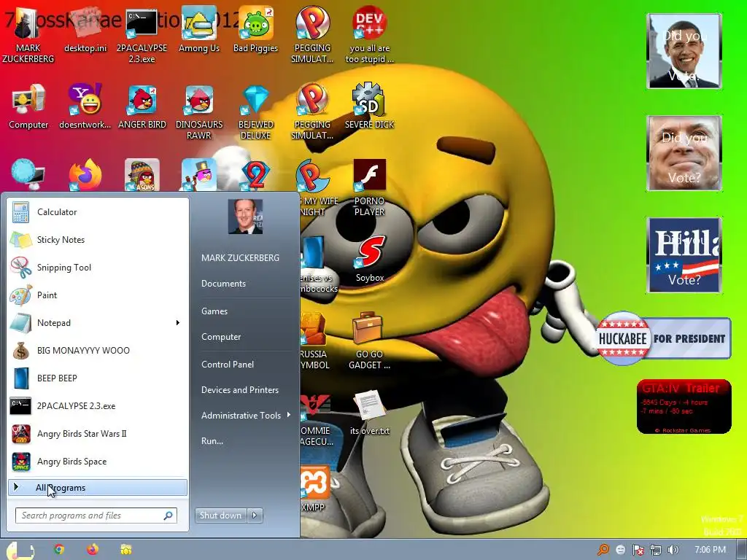Click the Huckabee For President gadget
747x560 pixels.
click(663, 338)
